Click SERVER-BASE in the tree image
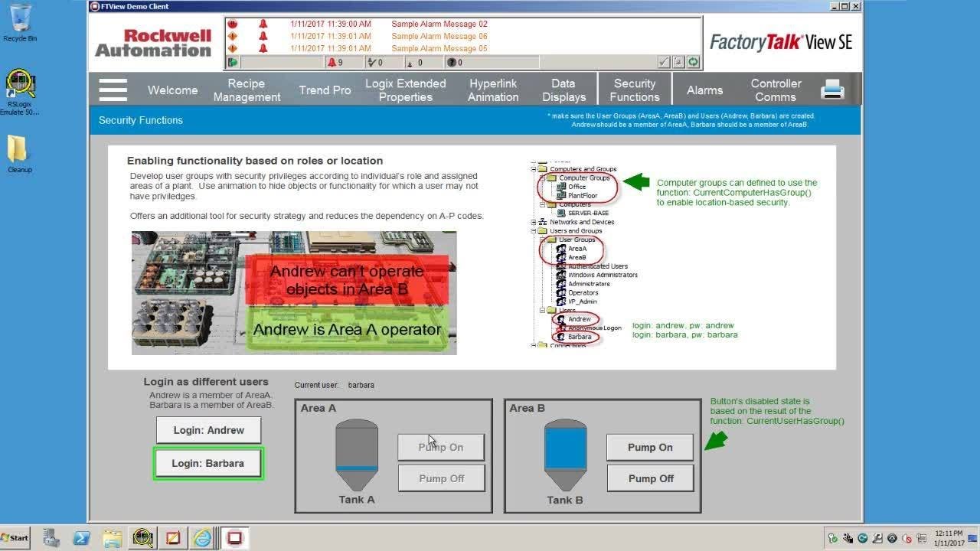980x551 pixels. [x=588, y=213]
